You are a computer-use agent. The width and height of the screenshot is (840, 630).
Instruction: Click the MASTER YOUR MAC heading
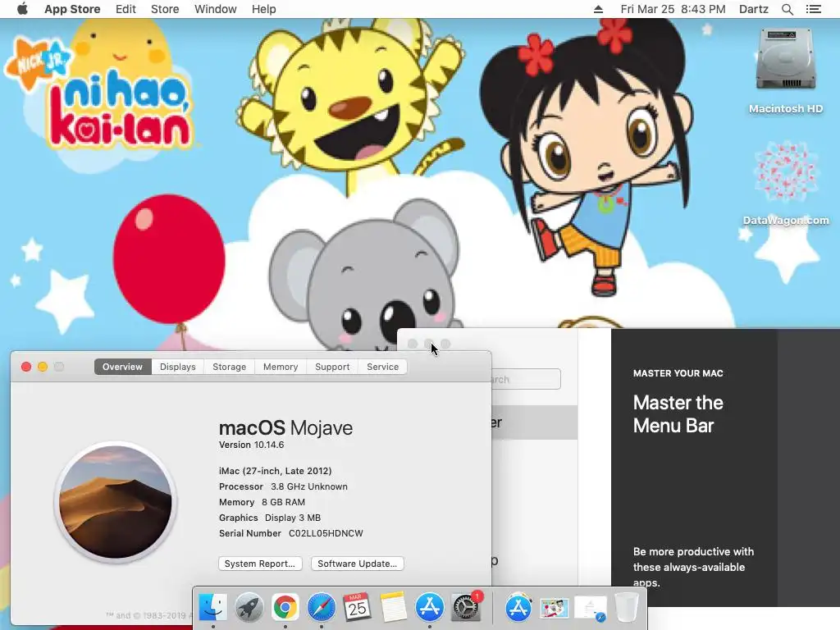tap(678, 373)
